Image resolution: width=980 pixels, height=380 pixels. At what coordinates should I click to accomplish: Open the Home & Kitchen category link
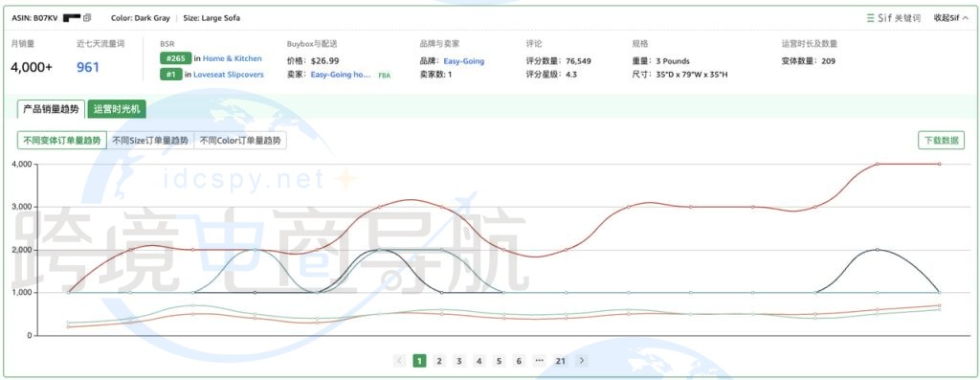pyautogui.click(x=232, y=58)
